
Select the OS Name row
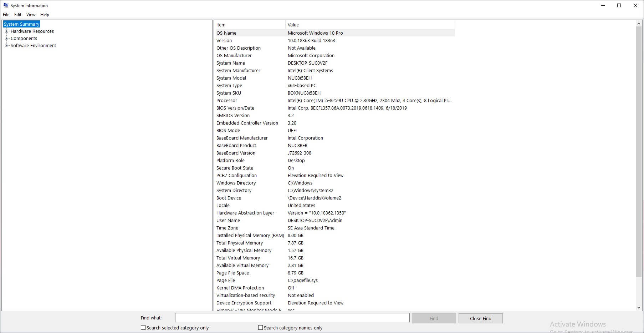(334, 33)
